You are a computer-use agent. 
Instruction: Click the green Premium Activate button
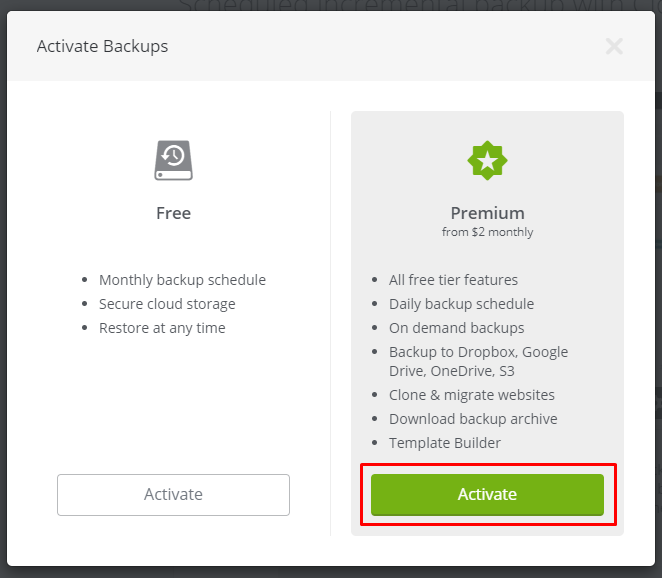[x=487, y=494]
